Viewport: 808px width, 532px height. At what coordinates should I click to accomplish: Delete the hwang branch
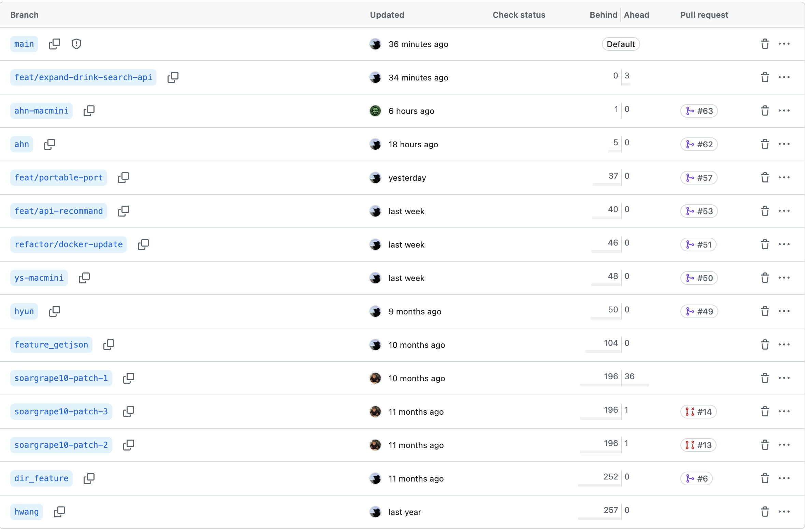(765, 512)
